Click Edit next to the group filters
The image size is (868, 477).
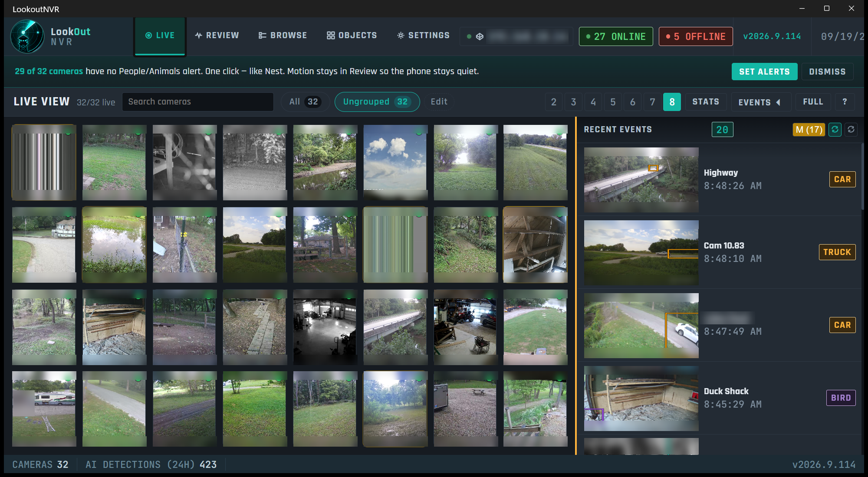[439, 102]
